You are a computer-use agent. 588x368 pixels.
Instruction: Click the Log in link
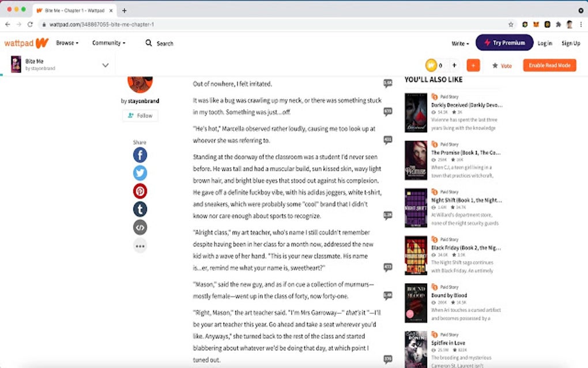(x=545, y=43)
